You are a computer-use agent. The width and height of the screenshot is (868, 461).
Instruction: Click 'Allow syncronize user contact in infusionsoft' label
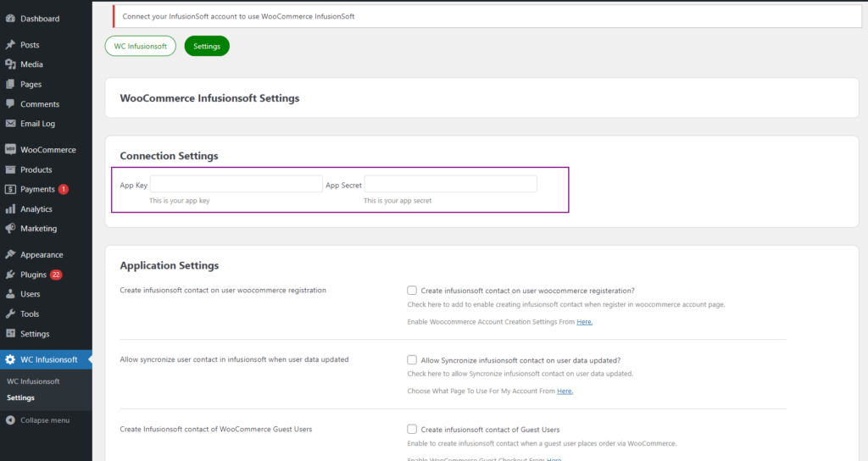234,359
